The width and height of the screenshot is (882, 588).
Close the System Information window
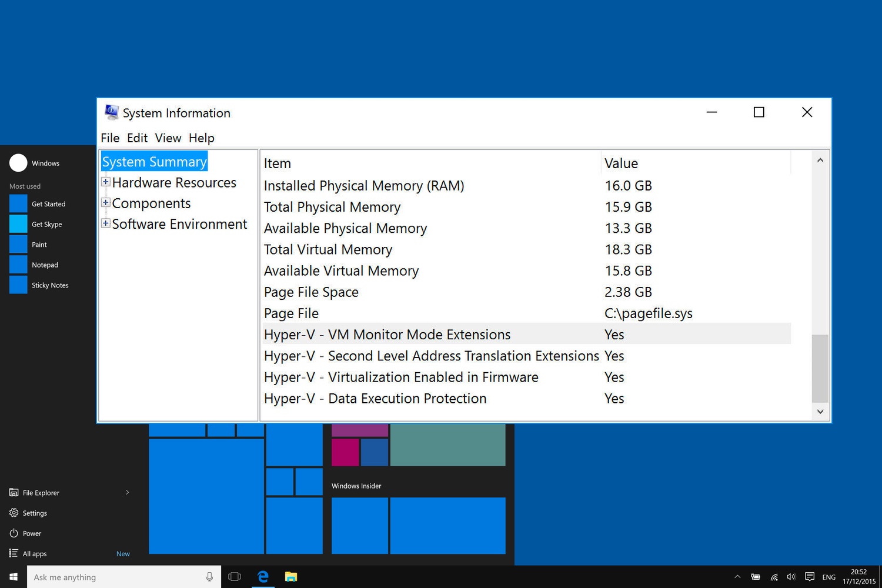807,112
